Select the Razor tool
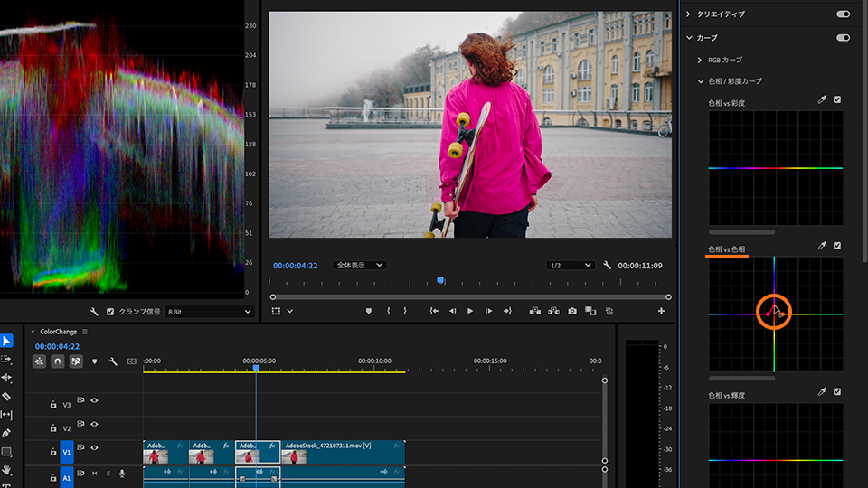 (6, 396)
